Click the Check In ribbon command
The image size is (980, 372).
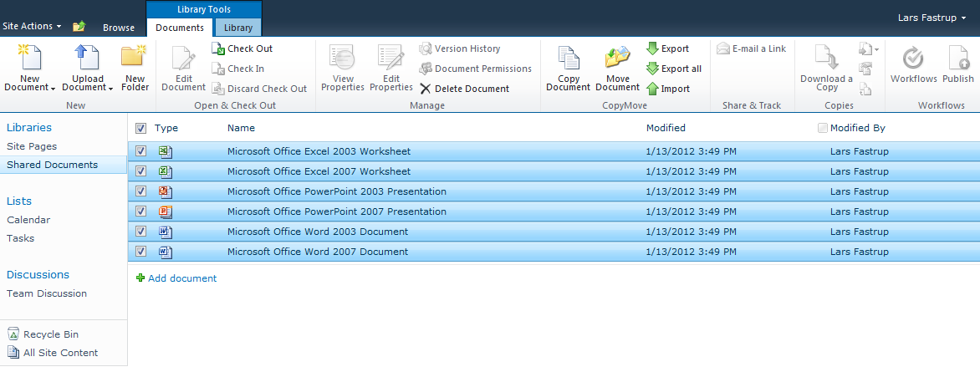tap(237, 69)
